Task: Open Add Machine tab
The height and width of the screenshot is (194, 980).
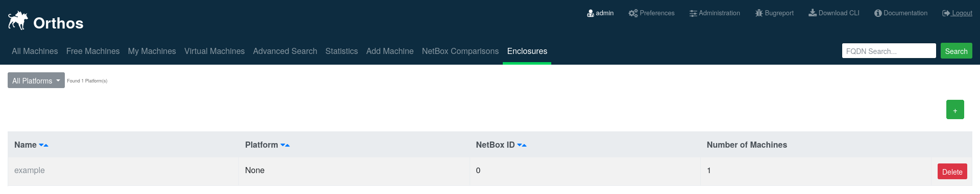Action: pyautogui.click(x=390, y=51)
